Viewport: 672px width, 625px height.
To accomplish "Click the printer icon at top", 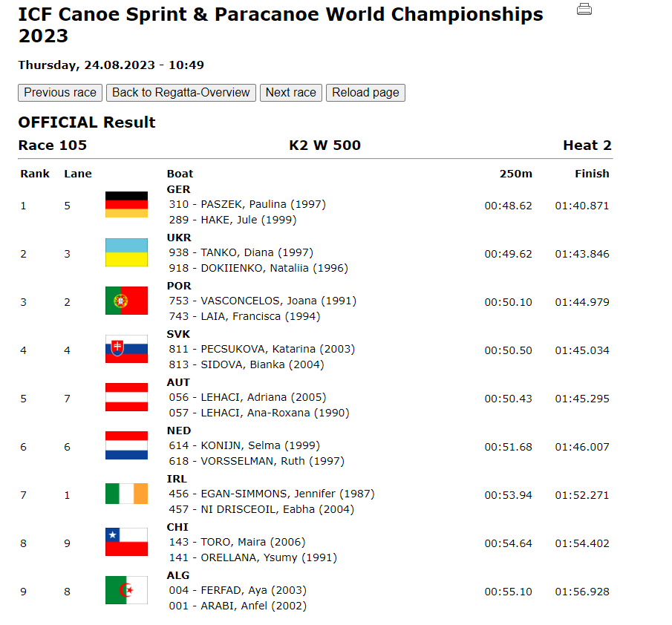I will pyautogui.click(x=584, y=9).
